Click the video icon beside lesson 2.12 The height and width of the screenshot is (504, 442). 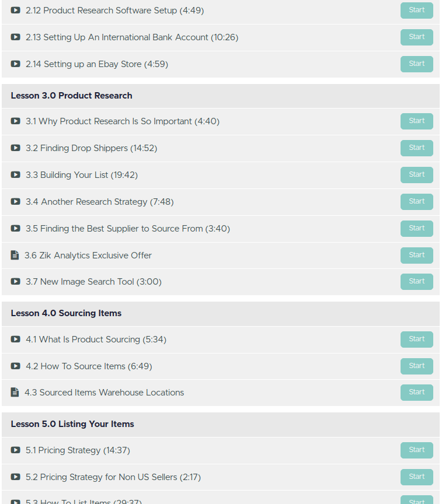coord(16,10)
